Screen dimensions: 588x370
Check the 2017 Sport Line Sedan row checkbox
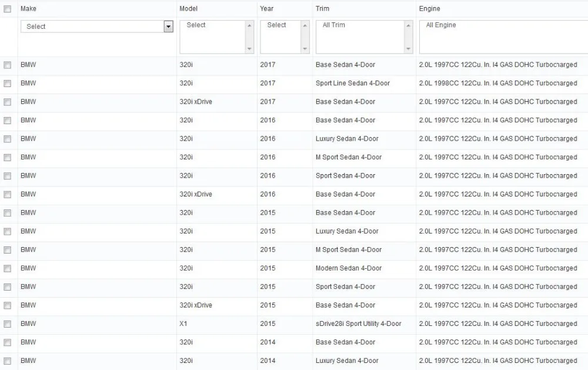pyautogui.click(x=7, y=84)
